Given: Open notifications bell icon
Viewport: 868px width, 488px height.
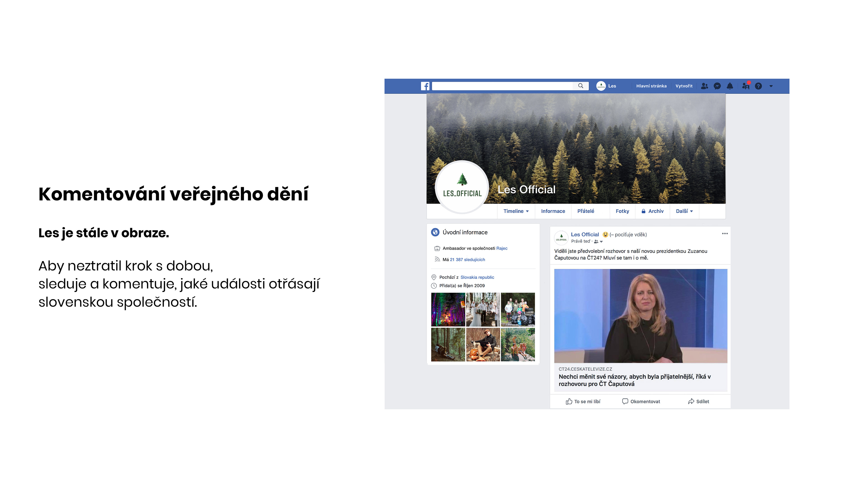Looking at the screenshot, I should coord(730,86).
